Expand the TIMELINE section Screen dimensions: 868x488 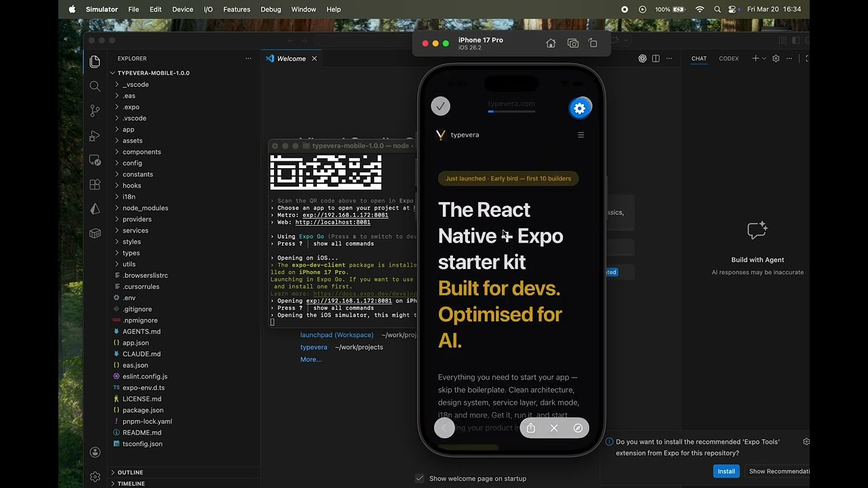click(131, 483)
